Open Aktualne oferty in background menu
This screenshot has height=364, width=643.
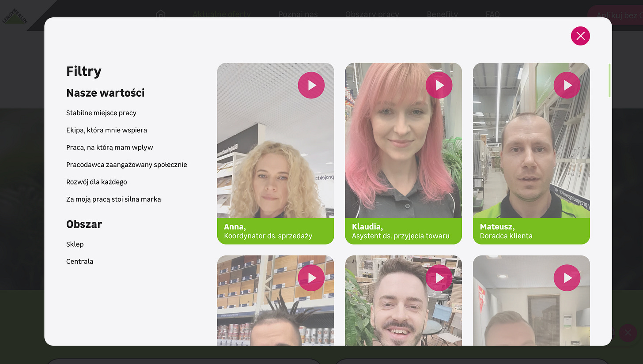pos(221,14)
